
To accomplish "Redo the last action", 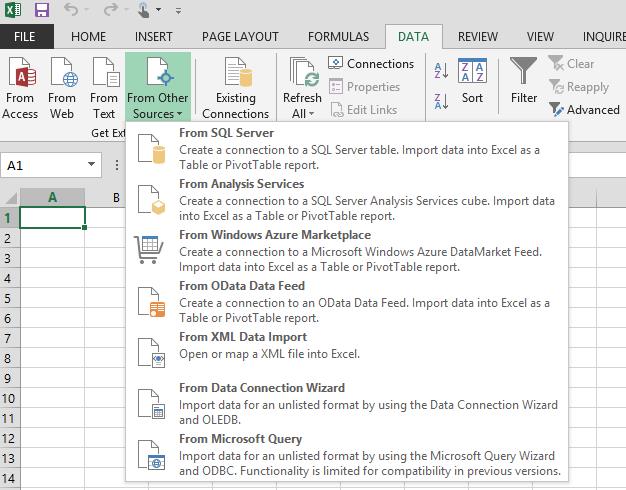I will click(x=110, y=10).
